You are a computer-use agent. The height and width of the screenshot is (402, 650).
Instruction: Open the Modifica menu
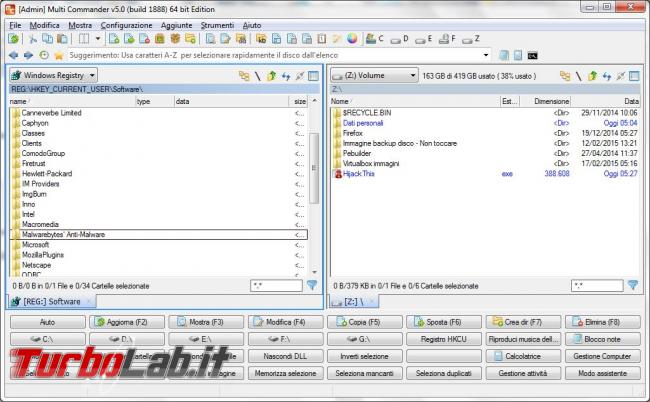click(44, 25)
